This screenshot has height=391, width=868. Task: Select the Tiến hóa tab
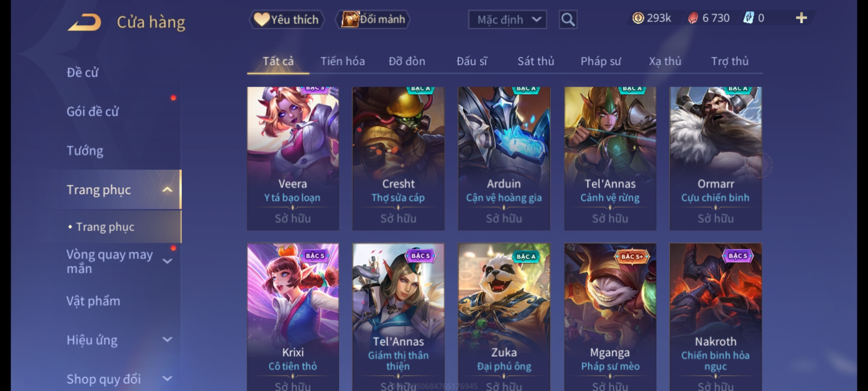tap(342, 61)
